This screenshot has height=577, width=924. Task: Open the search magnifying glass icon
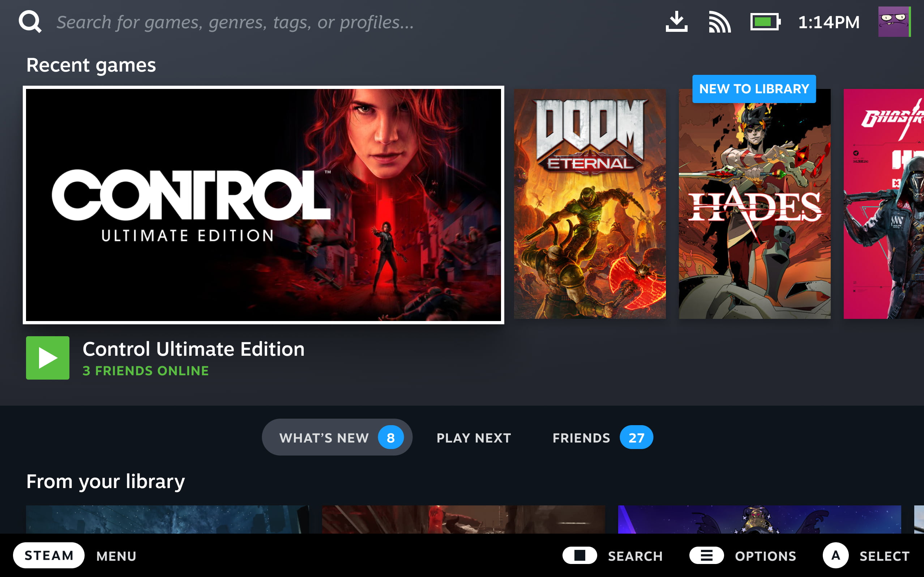pos(30,22)
